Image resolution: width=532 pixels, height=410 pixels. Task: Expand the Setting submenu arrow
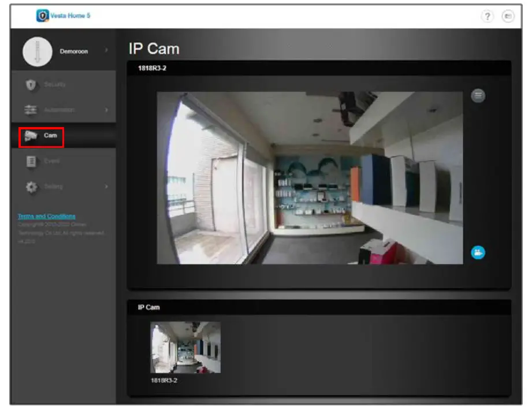tap(106, 187)
